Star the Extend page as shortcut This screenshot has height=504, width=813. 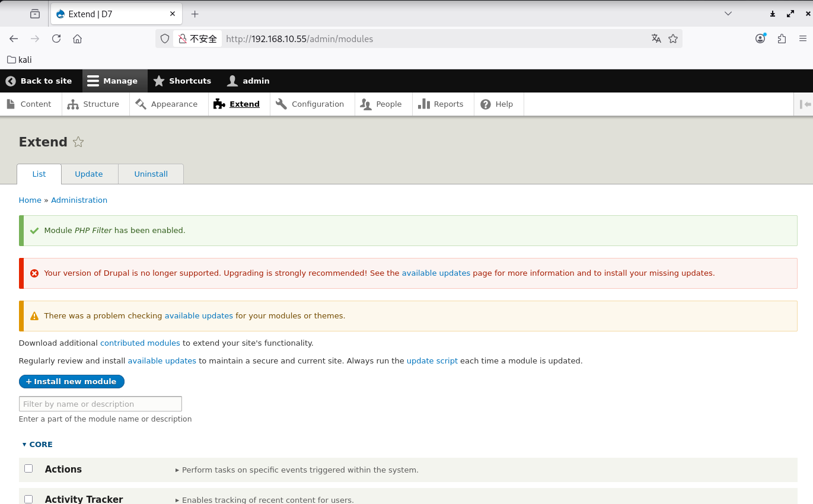tap(78, 142)
